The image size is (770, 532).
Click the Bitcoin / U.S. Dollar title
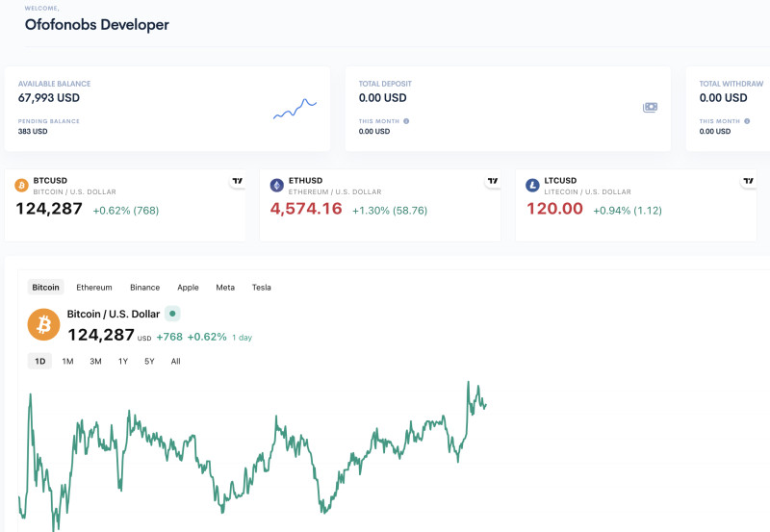[x=111, y=315]
